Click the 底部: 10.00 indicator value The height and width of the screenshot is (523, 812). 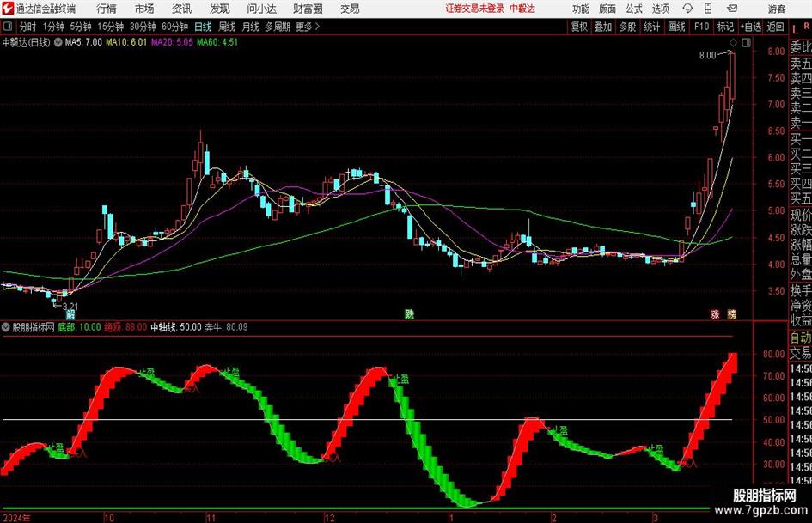(x=79, y=327)
